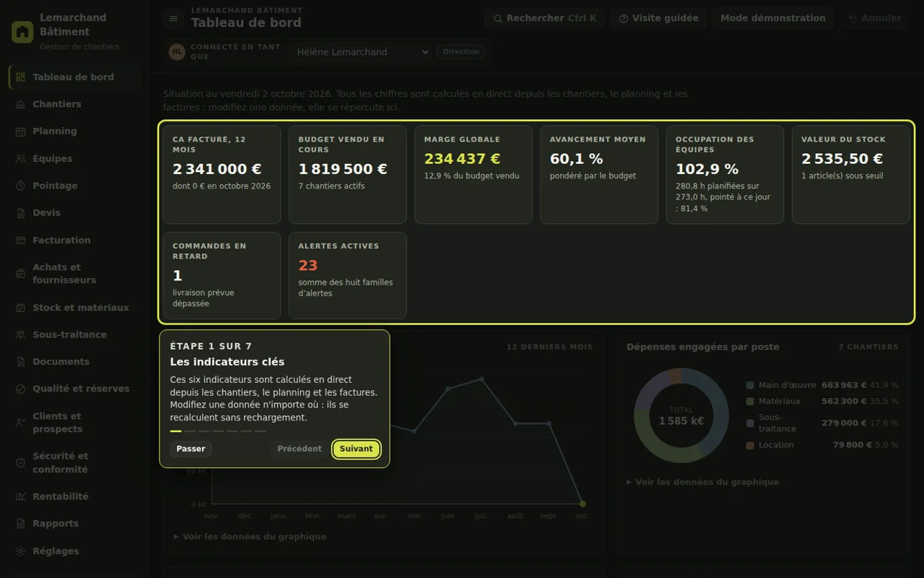This screenshot has height=578, width=924.
Task: Click the Lemarchand Bâtiment house logo icon
Action: (22, 32)
